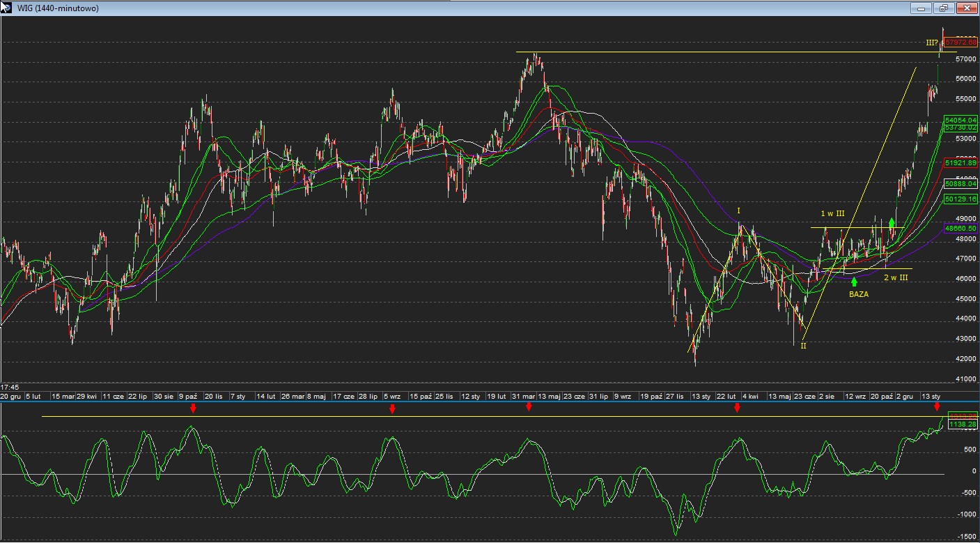Select green arrow on "1 w III" line
The height and width of the screenshot is (543, 980).
(892, 223)
